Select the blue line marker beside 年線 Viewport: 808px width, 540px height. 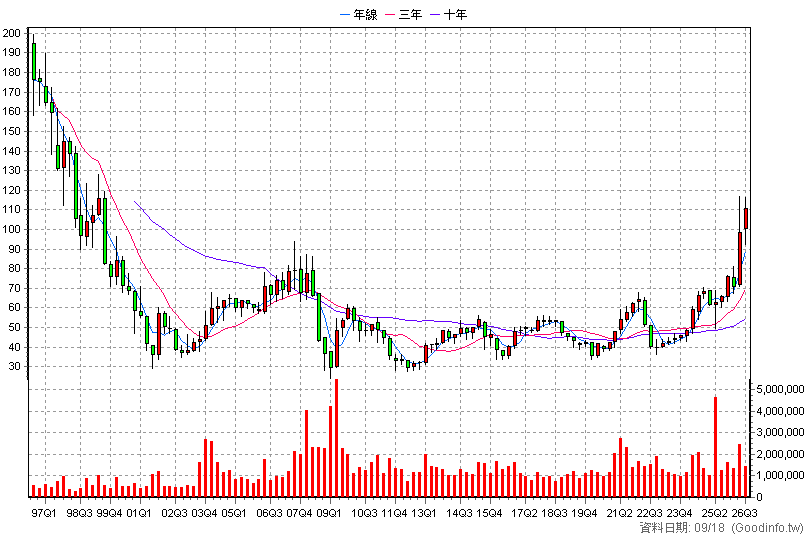[346, 15]
